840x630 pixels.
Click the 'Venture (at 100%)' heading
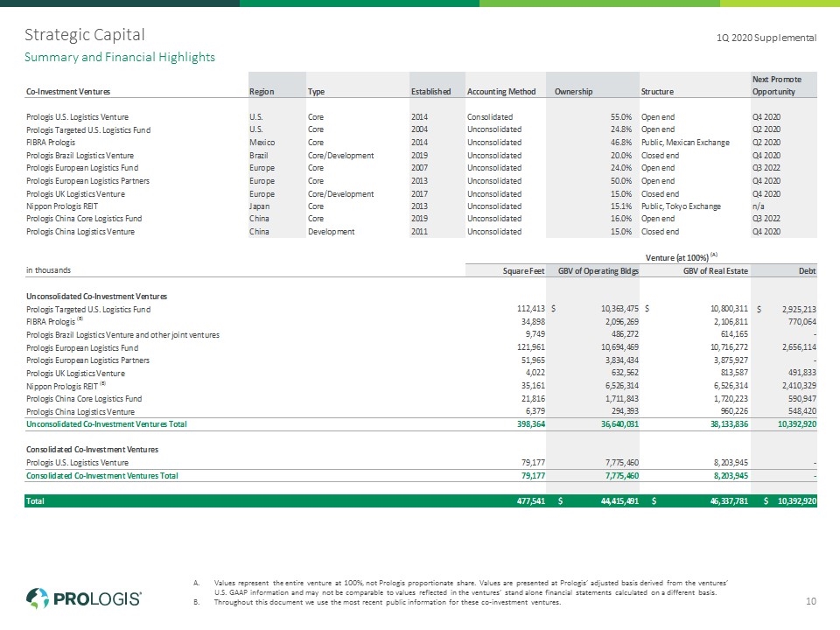click(681, 257)
